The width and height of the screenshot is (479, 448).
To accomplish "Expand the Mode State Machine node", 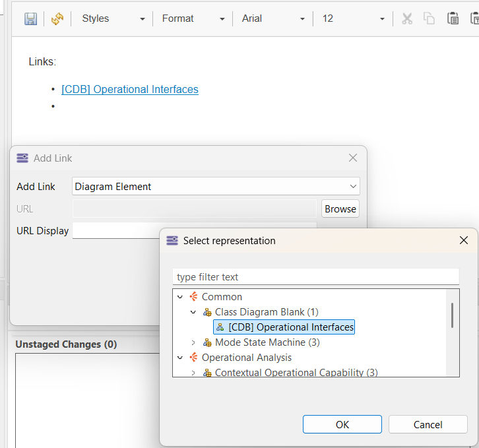I will click(x=193, y=342).
